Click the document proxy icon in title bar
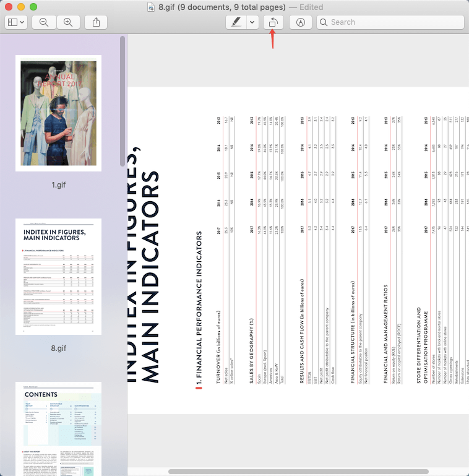Screen dimensions: 469x476 152,7
